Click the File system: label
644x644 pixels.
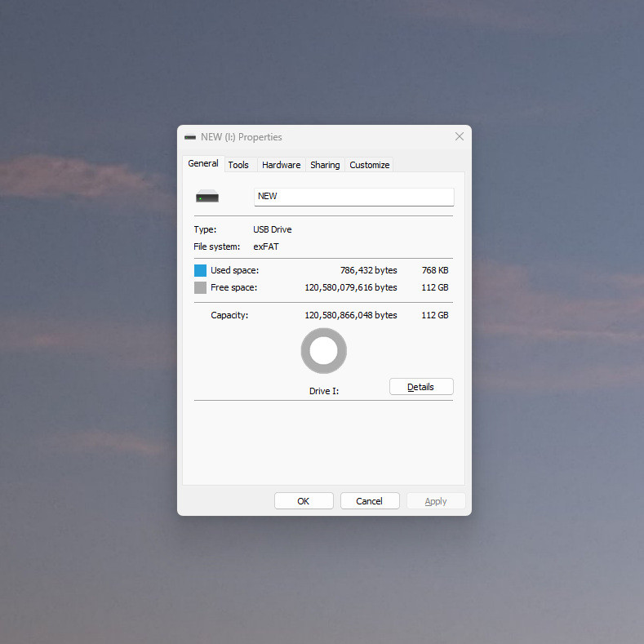(x=216, y=246)
